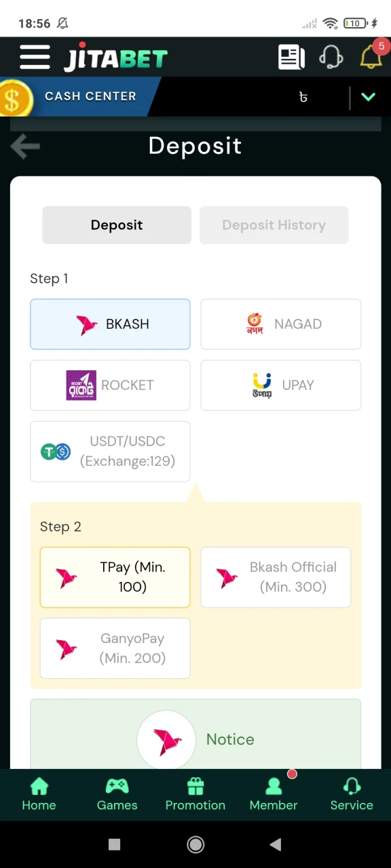The width and height of the screenshot is (391, 868).
Task: Switch to the Deposit History tab
Action: click(x=274, y=224)
